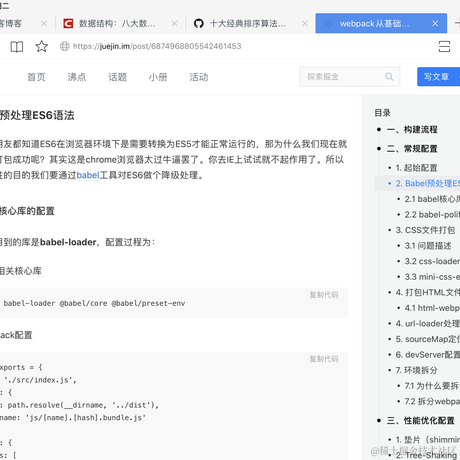
Task: Jump to 一、构建流程 in the contents
Action: pyautogui.click(x=412, y=129)
